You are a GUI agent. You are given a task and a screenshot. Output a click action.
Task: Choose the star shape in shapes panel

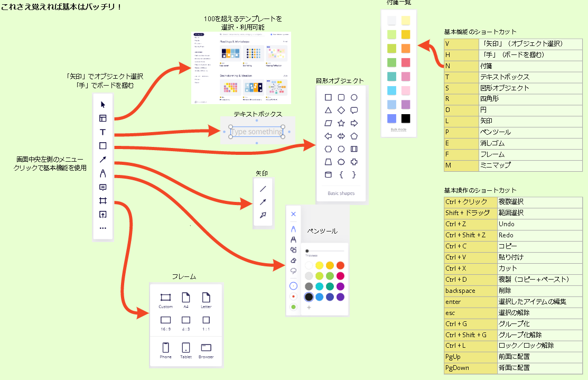pos(341,123)
